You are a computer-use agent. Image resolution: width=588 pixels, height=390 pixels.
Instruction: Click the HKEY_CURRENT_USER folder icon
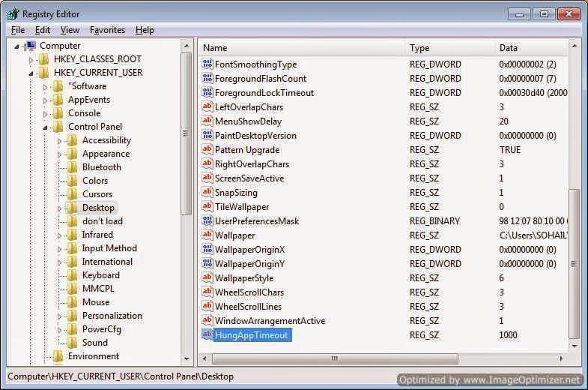click(x=43, y=73)
